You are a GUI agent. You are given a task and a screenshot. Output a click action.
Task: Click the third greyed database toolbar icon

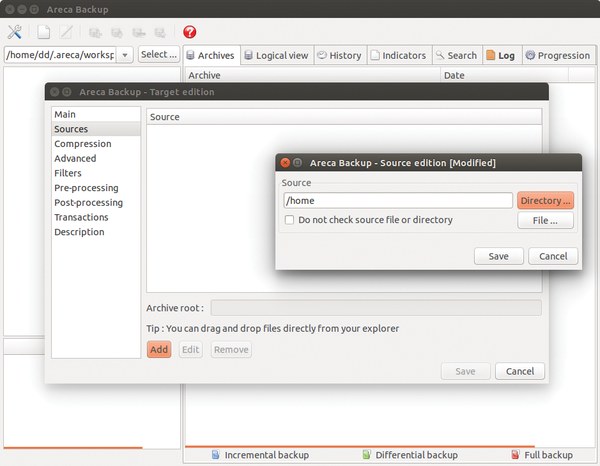coord(139,33)
